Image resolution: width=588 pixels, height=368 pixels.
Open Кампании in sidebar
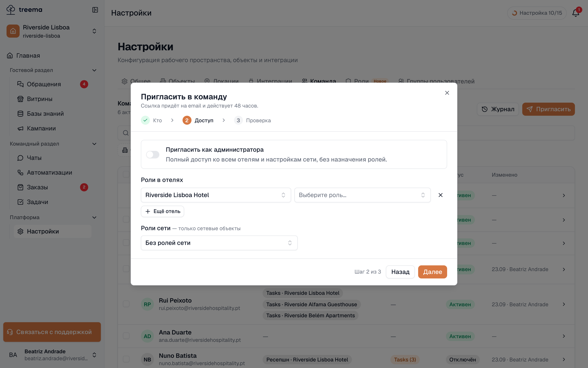[x=52, y=128]
